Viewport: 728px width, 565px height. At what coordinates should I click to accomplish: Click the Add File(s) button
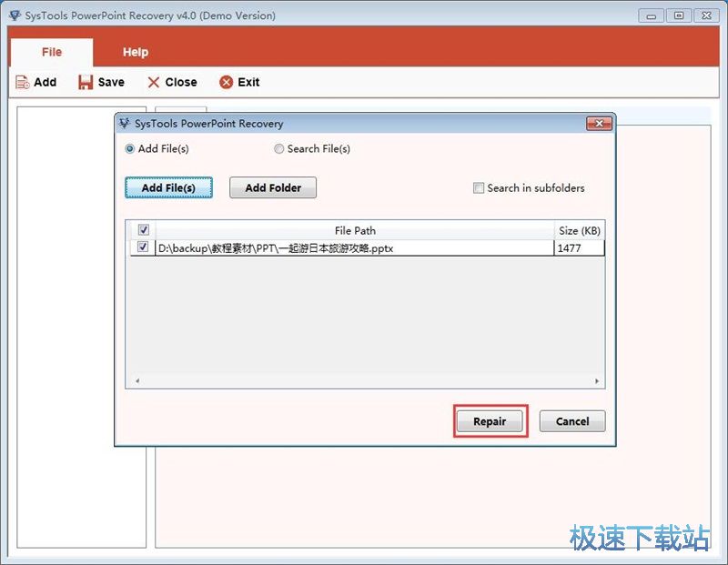[168, 187]
